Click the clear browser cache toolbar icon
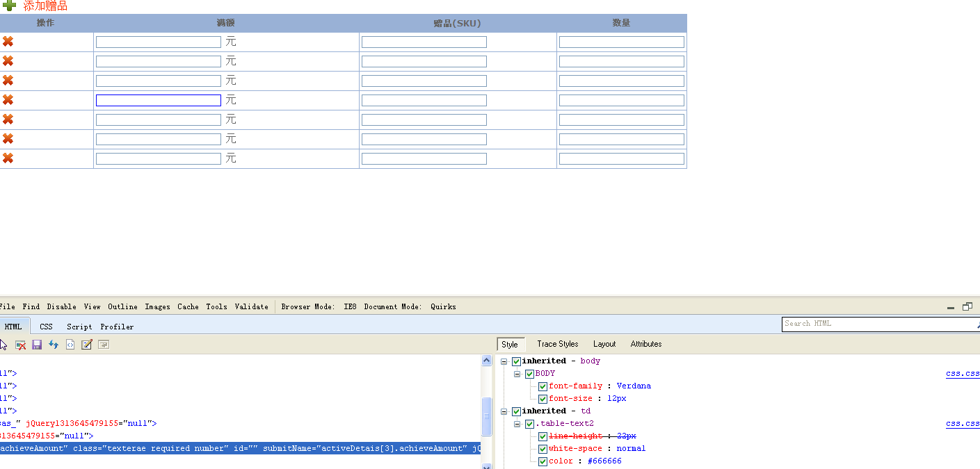This screenshot has height=469, width=980. (21, 345)
